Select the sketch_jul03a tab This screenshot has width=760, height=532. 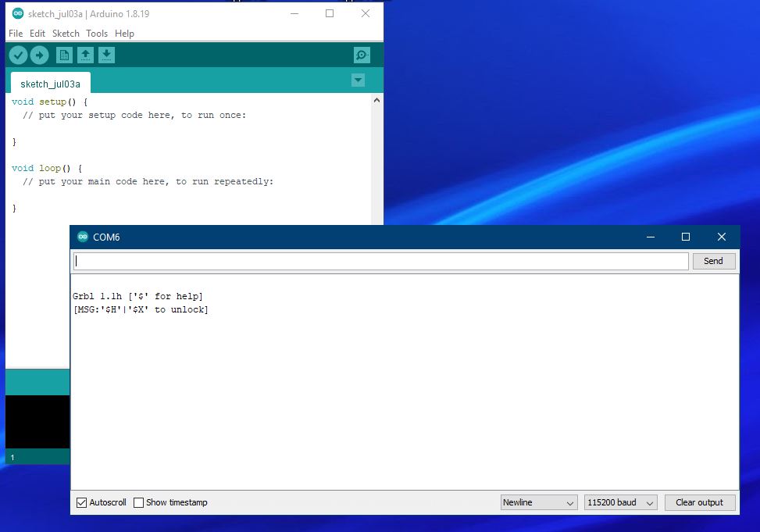(x=51, y=84)
